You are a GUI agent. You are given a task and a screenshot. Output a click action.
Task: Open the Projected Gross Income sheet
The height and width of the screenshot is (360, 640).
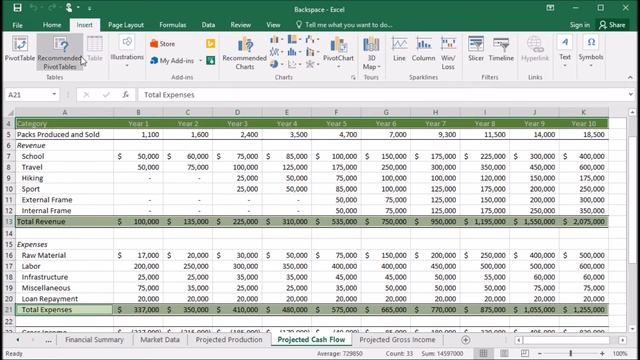[397, 340]
